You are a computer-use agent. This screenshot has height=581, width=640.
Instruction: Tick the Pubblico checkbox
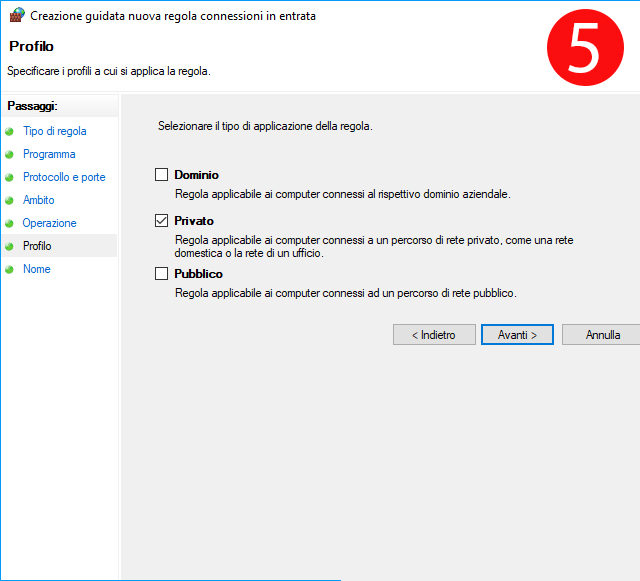(162, 273)
